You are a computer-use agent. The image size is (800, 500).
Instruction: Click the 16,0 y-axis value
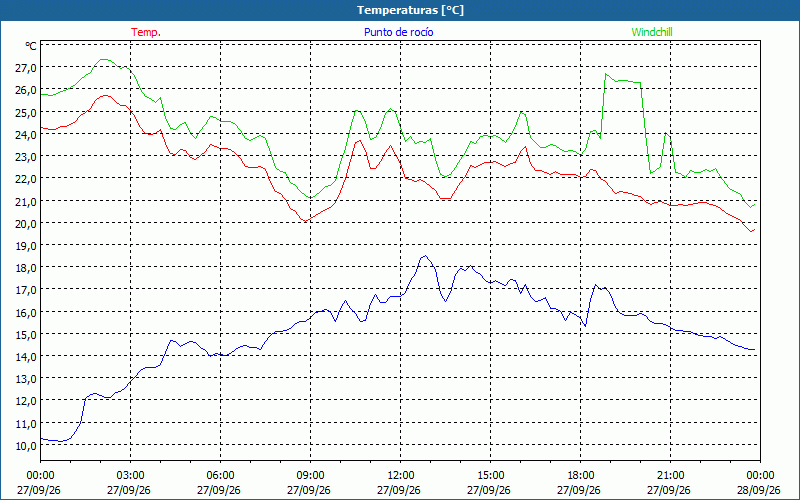pyautogui.click(x=26, y=312)
